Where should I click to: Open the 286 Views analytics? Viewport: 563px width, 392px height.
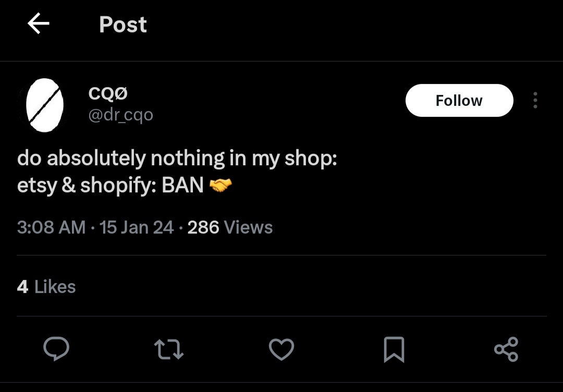point(230,227)
